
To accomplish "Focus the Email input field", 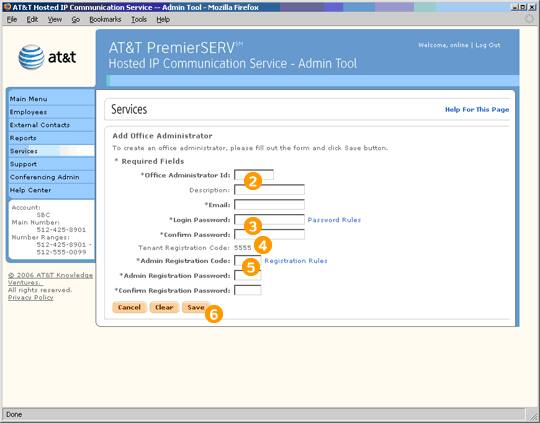I will click(269, 205).
